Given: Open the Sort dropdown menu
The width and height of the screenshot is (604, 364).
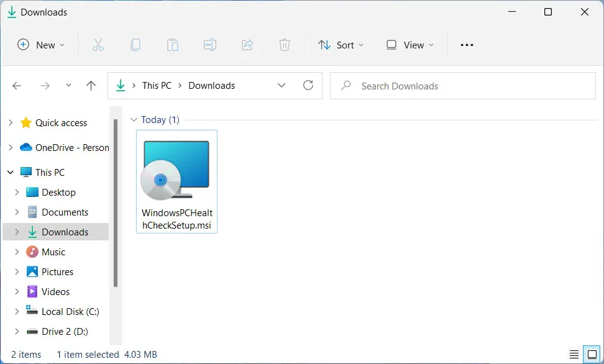Looking at the screenshot, I should point(341,45).
